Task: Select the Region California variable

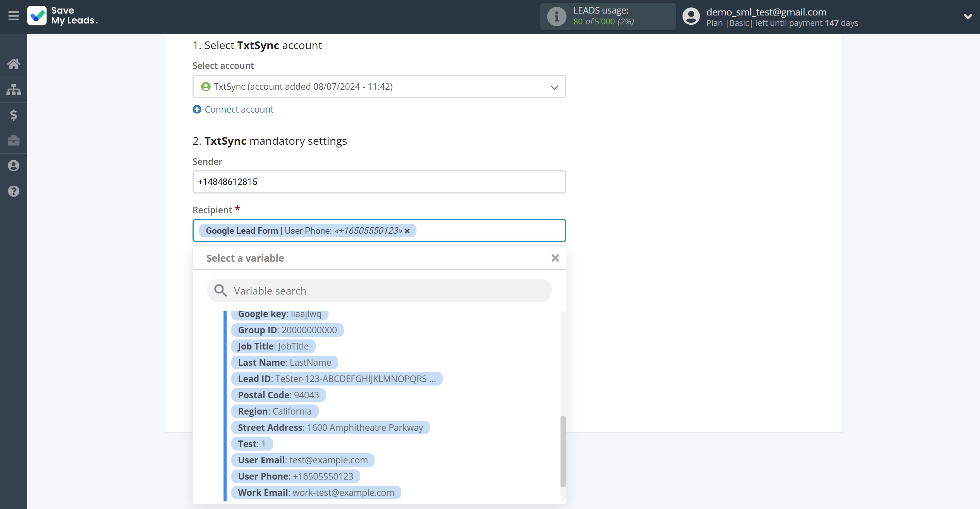Action: point(275,411)
